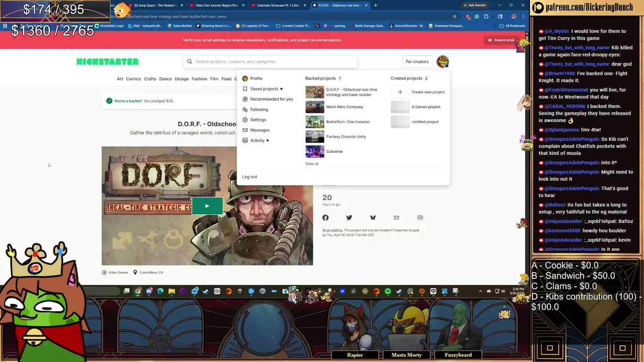Open the Streamlabs Login bookmark

coord(110,26)
